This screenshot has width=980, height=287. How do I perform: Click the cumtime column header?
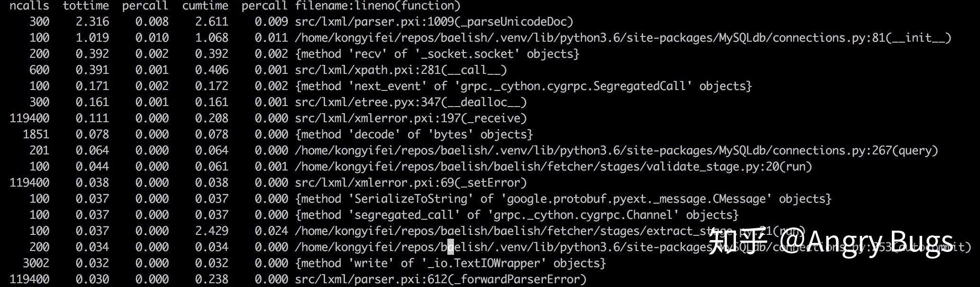[x=205, y=6]
